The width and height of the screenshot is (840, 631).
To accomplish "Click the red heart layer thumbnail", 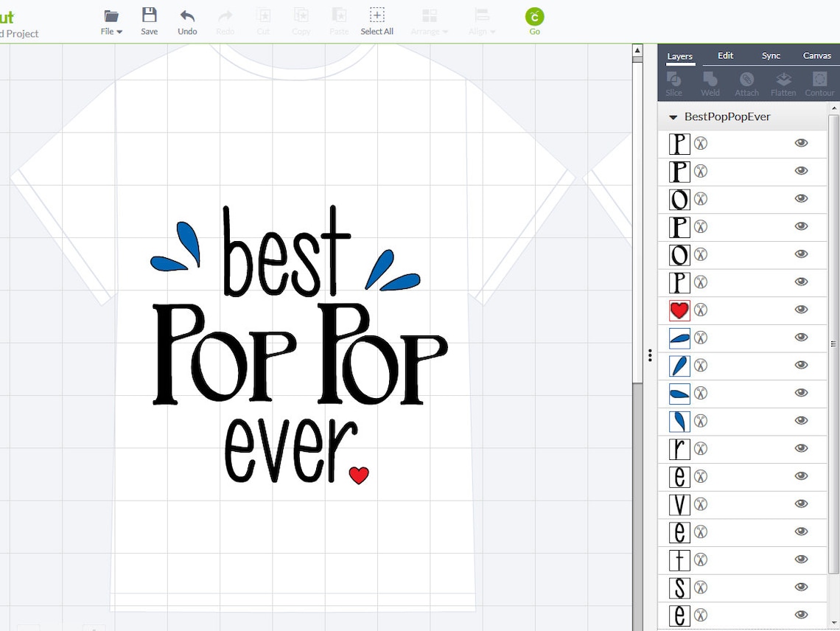I will click(679, 310).
